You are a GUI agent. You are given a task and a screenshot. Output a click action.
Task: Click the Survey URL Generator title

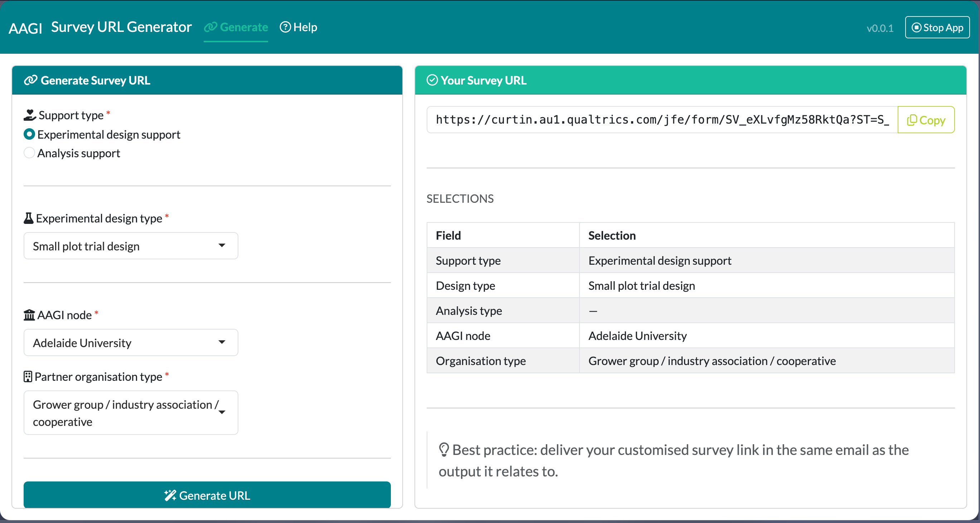121,27
